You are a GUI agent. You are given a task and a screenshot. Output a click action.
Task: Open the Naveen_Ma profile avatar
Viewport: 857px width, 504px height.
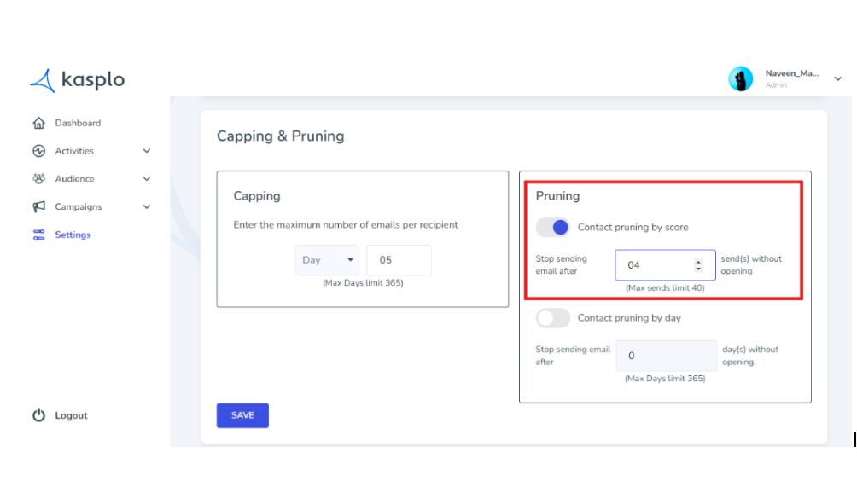point(741,79)
